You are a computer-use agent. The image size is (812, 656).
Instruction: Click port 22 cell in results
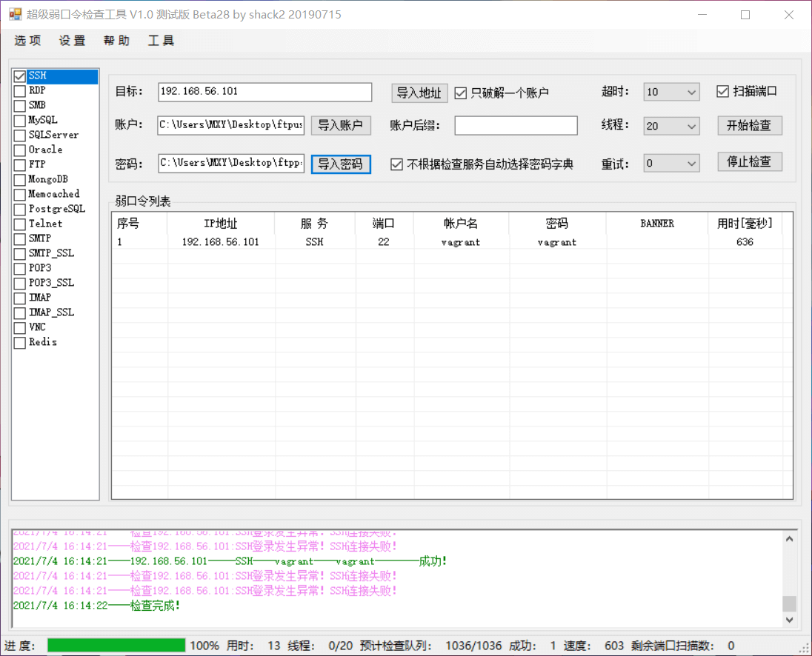click(384, 242)
